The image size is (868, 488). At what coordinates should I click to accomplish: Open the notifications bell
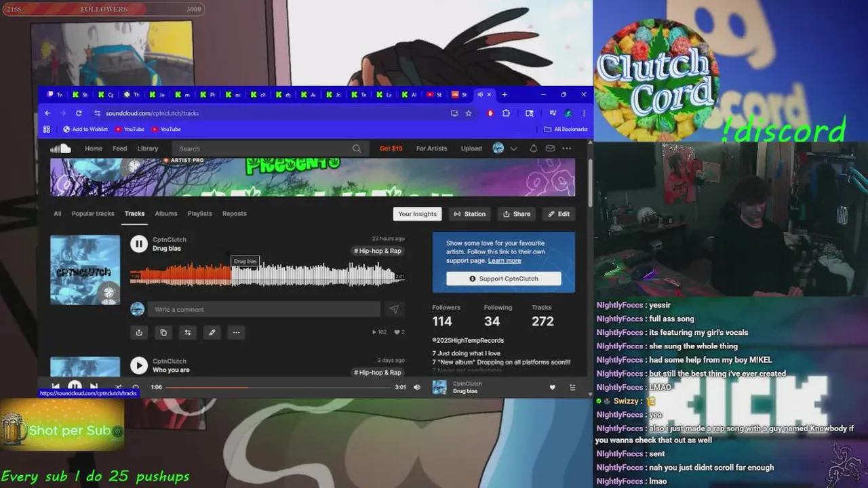click(534, 148)
